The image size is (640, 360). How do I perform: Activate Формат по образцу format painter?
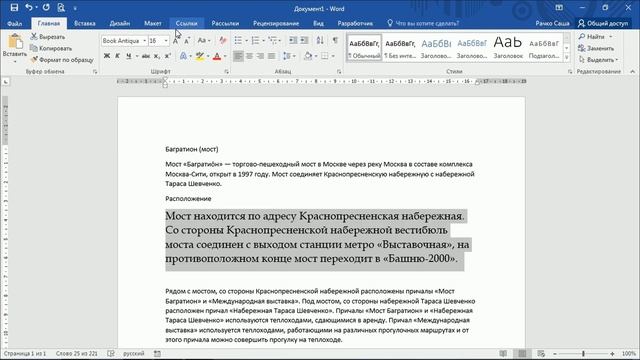[x=62, y=60]
